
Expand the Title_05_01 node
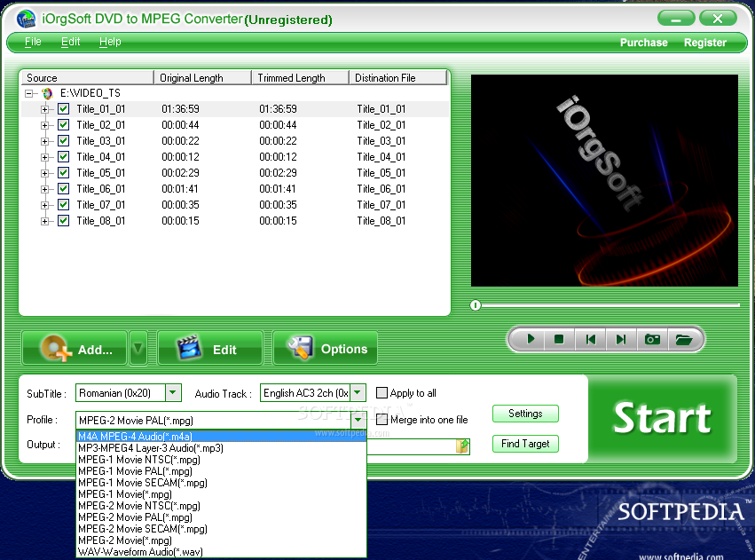(x=44, y=173)
